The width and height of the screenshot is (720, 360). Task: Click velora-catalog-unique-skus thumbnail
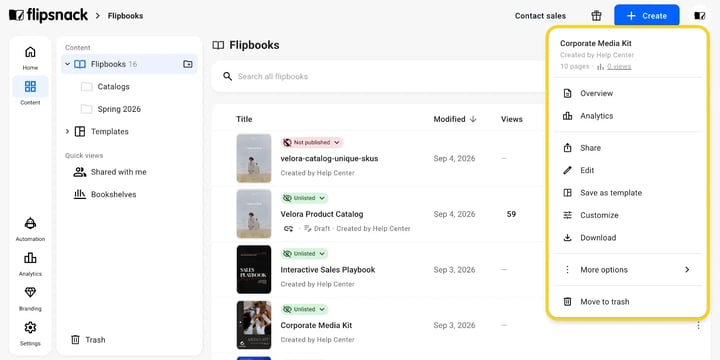click(254, 158)
